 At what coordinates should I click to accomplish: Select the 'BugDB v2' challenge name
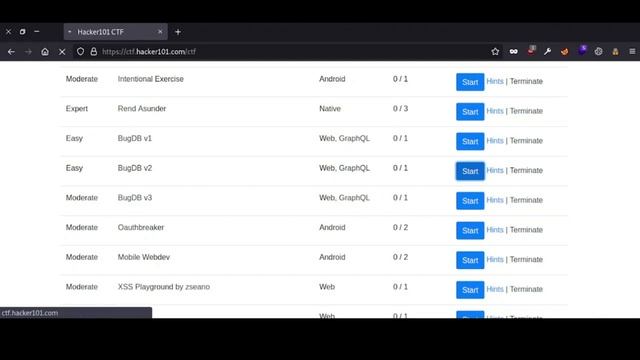[135, 168]
